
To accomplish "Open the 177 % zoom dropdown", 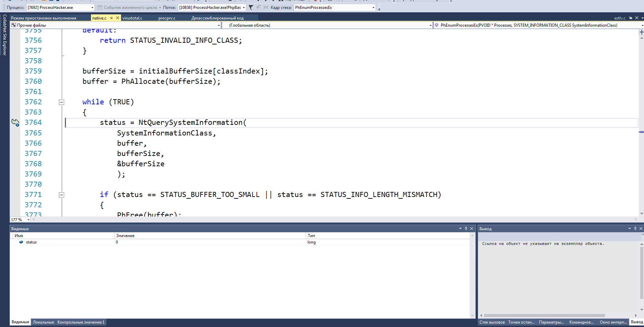I will pos(28,220).
